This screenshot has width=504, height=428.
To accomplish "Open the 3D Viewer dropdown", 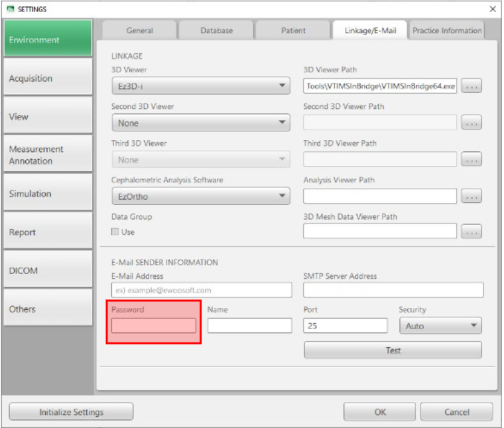I will [200, 86].
